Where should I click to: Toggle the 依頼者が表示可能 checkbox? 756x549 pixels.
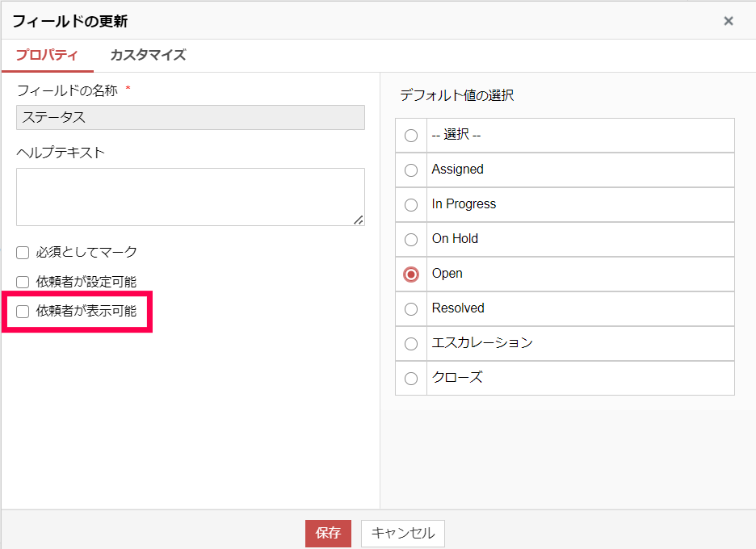pos(23,312)
